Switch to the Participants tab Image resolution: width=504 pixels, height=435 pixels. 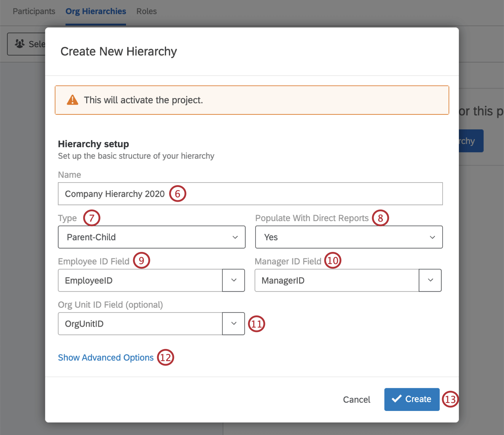[x=34, y=11]
